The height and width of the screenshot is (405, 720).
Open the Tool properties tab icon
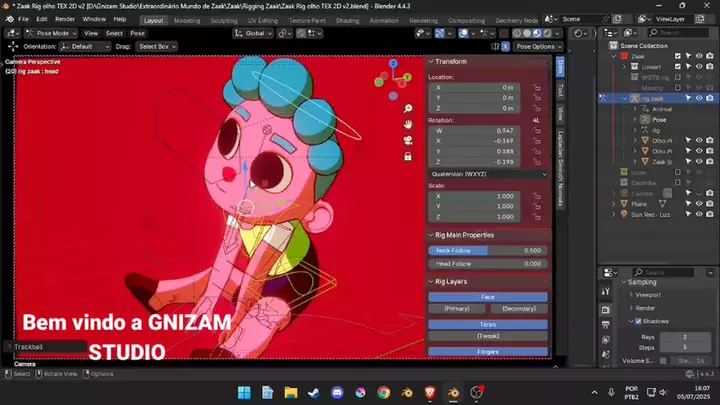point(606,291)
